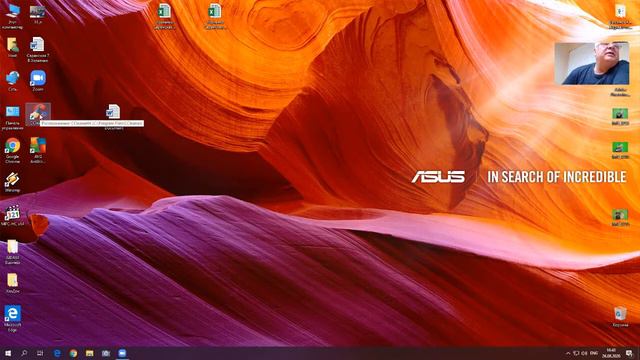The height and width of the screenshot is (360, 640).
Task: Launch the Winamp desktop shortcut
Action: [x=12, y=182]
